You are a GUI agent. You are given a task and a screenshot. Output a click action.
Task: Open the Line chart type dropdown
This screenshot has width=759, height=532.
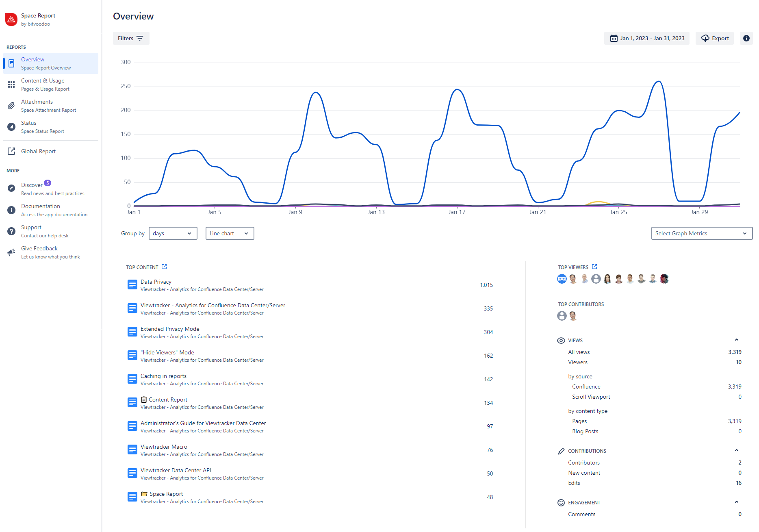[230, 233]
